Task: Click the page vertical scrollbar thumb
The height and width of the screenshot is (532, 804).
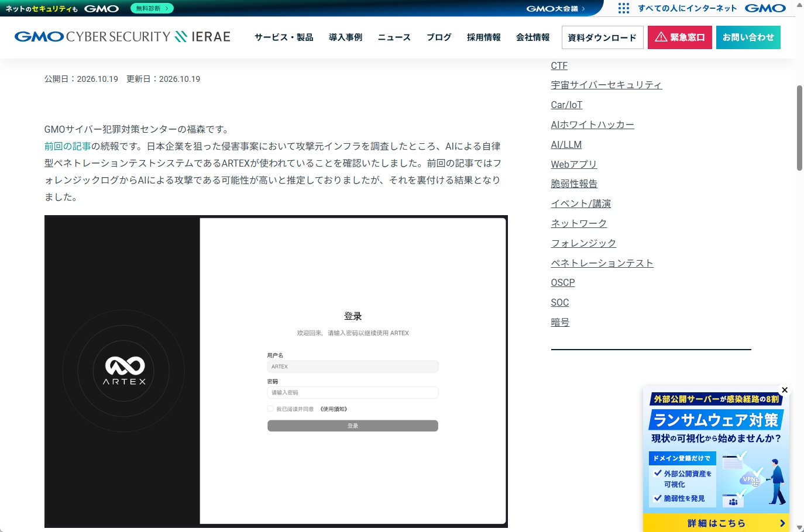Action: pos(799,127)
